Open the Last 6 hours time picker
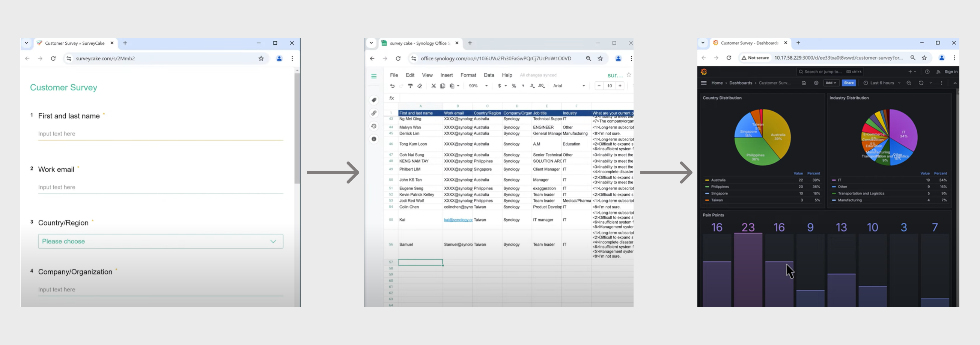 click(x=882, y=83)
